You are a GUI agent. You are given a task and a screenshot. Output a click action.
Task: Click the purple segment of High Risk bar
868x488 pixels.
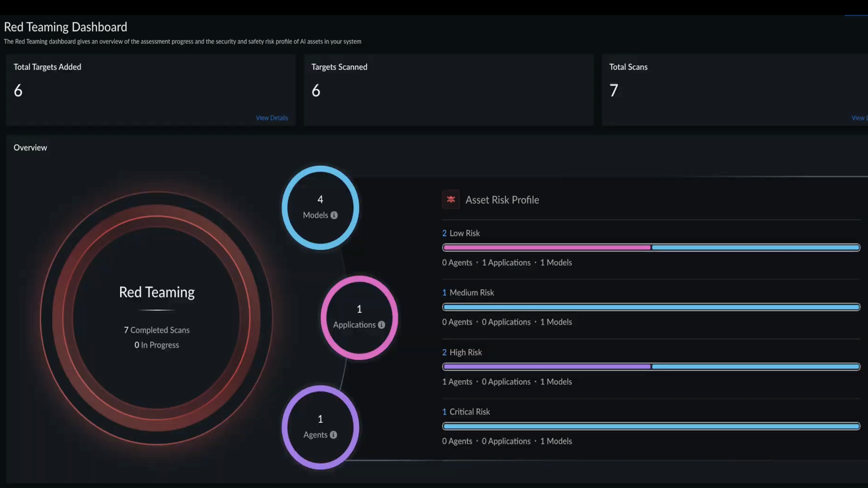point(546,366)
